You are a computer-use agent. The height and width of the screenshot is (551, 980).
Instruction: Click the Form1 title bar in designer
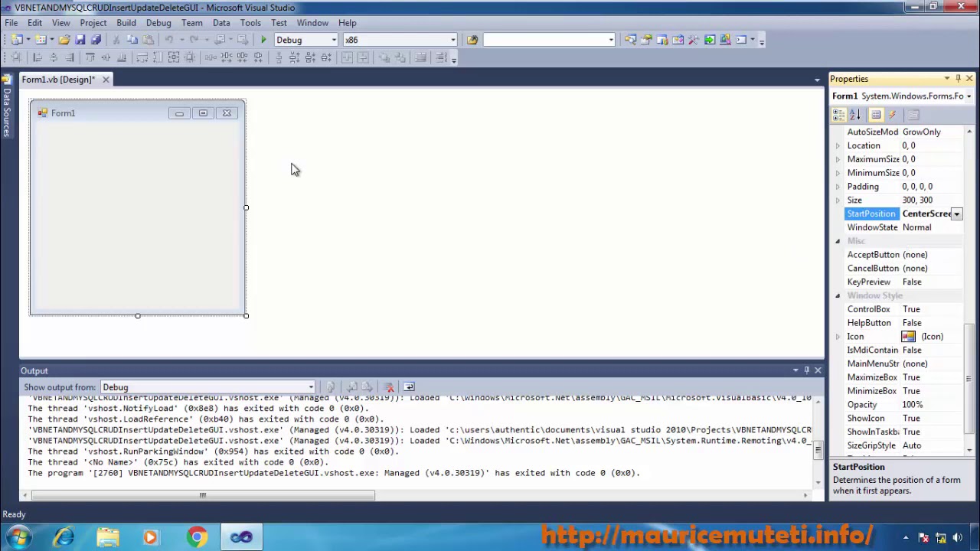tap(138, 113)
